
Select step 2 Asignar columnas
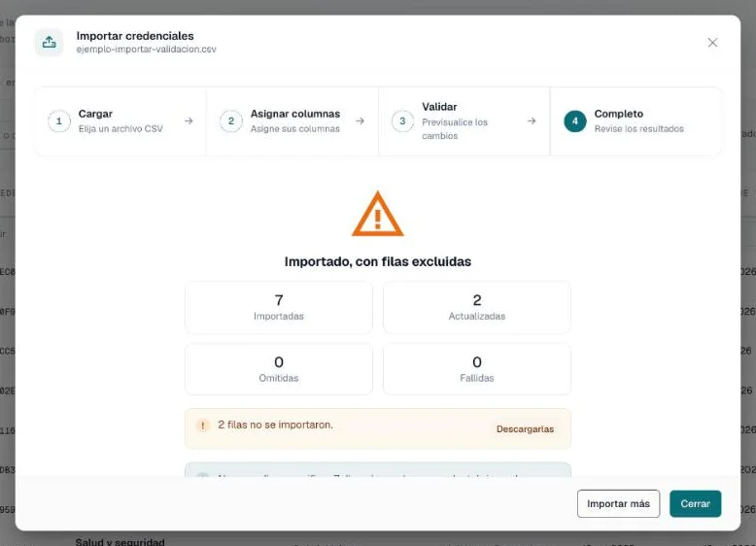pos(292,121)
